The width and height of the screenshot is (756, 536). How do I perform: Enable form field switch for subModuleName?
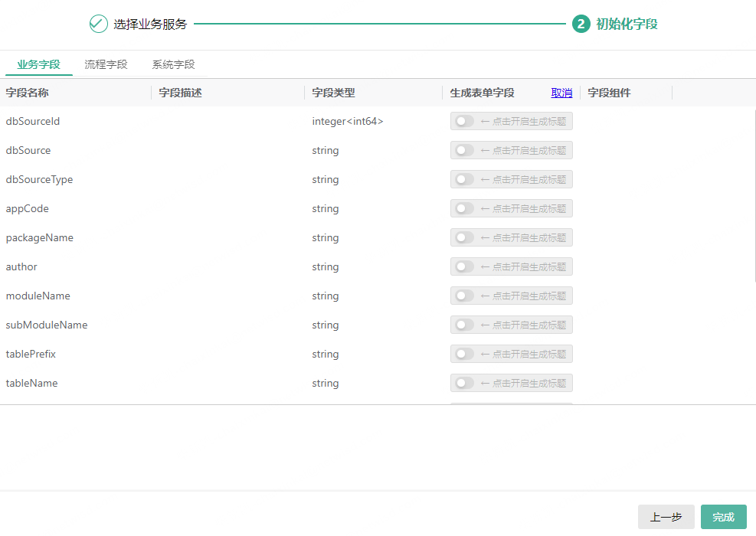click(x=465, y=325)
